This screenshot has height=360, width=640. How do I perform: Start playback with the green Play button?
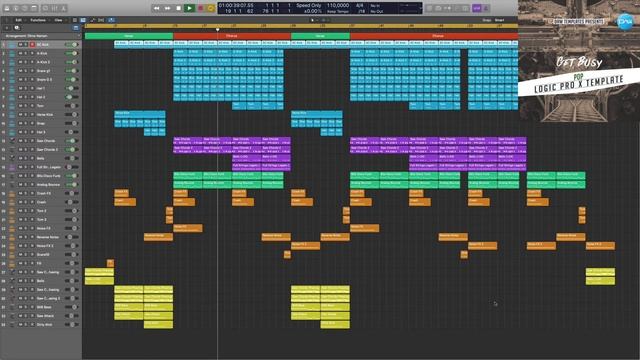click(189, 8)
